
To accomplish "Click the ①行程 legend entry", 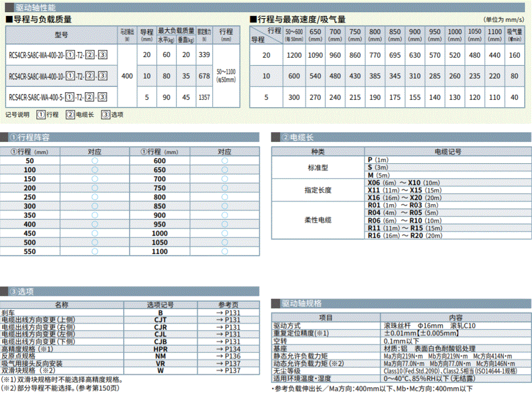I will (x=47, y=115).
